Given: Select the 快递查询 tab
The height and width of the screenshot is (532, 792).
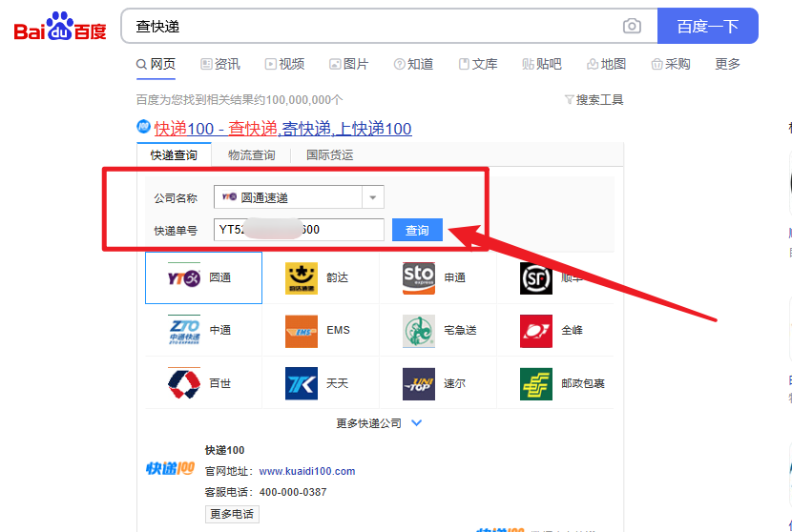Looking at the screenshot, I should click(174, 155).
